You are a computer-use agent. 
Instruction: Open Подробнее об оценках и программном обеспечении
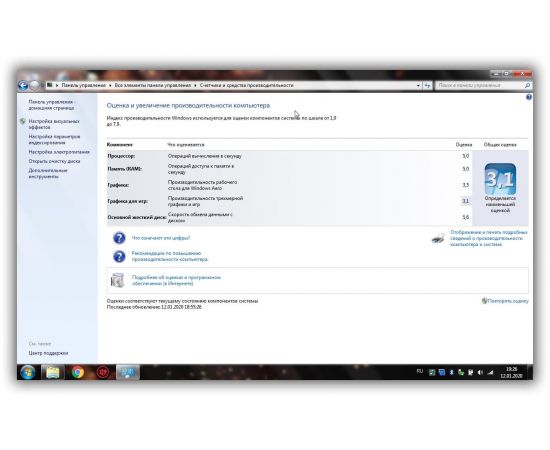pos(176,280)
